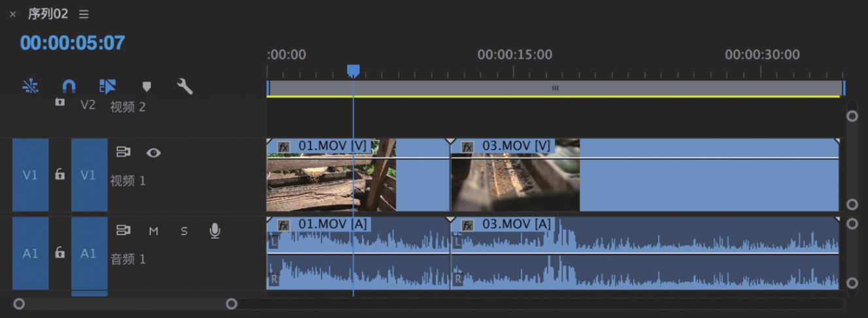Hide 视频 1 track output eye

pos(154,153)
